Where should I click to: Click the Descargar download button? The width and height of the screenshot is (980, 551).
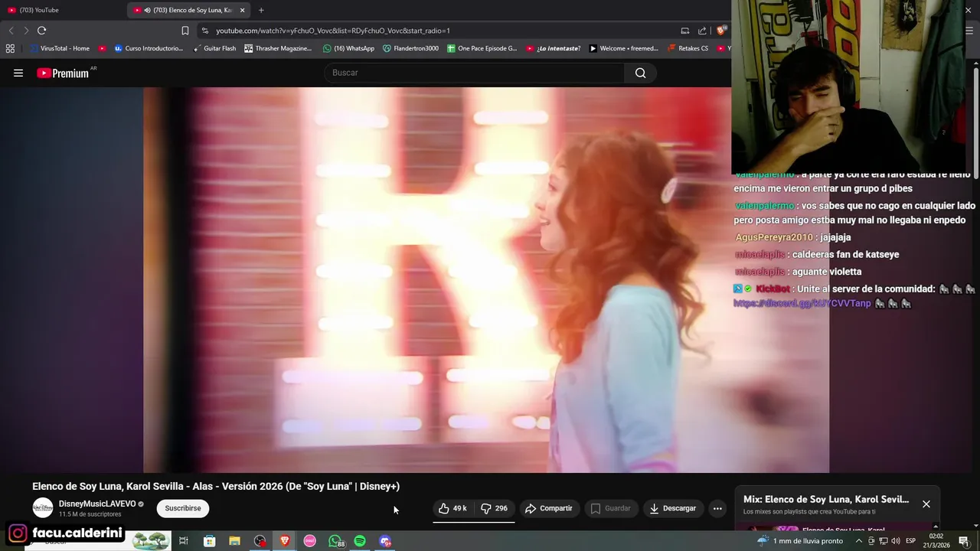tap(673, 508)
